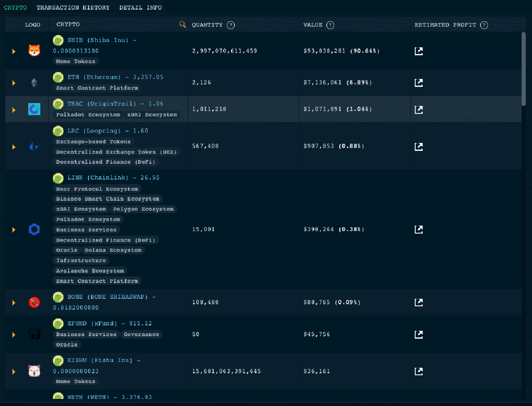Open estimated profit link for ETH row
Image resolution: width=532 pixels, height=406 pixels.
coord(419,83)
